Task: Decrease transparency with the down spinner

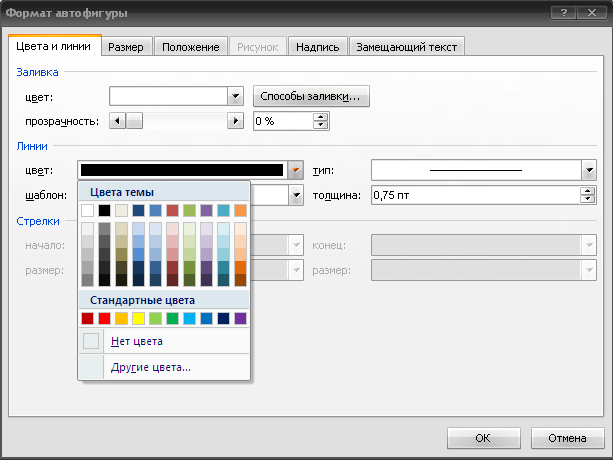Action: (321, 125)
